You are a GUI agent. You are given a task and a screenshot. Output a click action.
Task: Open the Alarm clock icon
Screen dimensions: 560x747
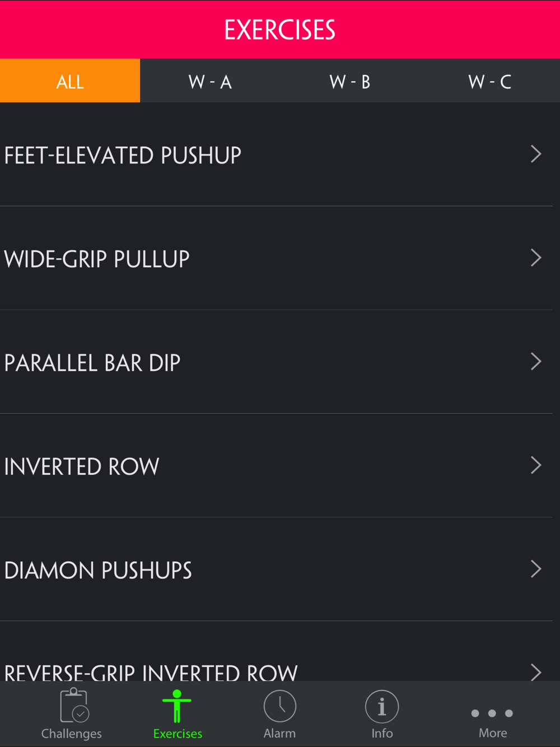pyautogui.click(x=280, y=706)
